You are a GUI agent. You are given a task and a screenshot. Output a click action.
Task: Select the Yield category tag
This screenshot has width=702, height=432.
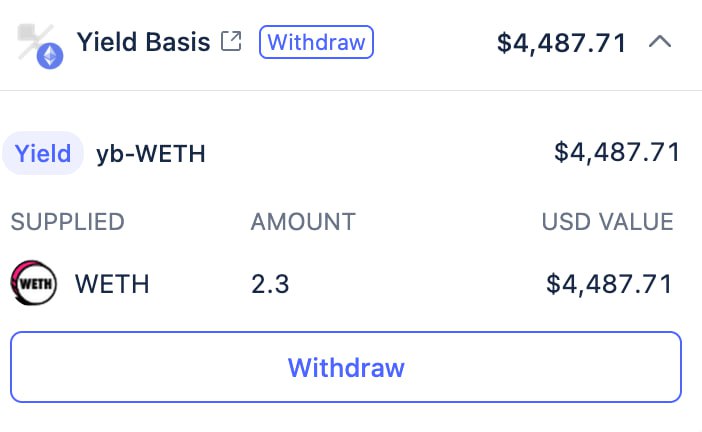tap(43, 153)
